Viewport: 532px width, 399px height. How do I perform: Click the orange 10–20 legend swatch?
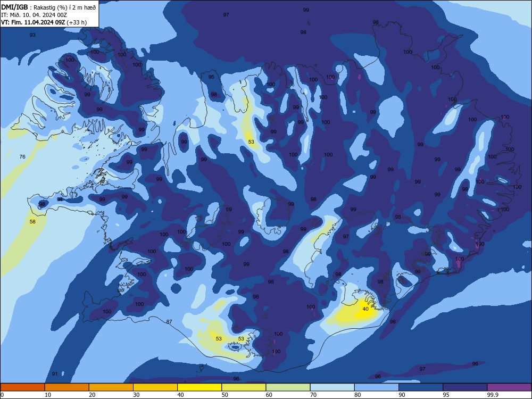click(67, 387)
